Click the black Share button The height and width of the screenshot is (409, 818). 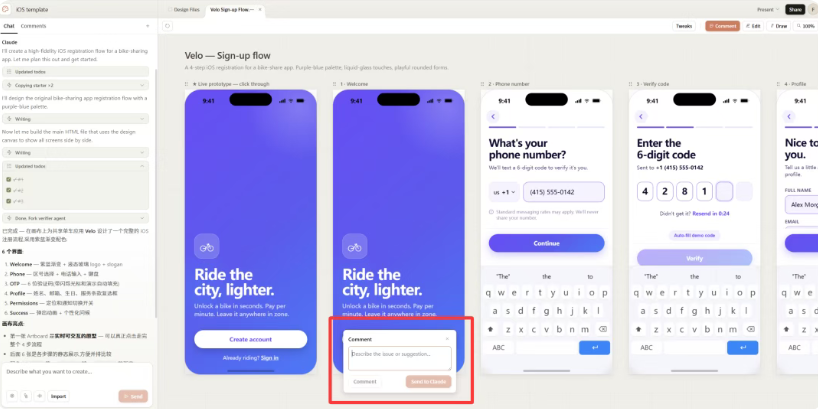795,9
